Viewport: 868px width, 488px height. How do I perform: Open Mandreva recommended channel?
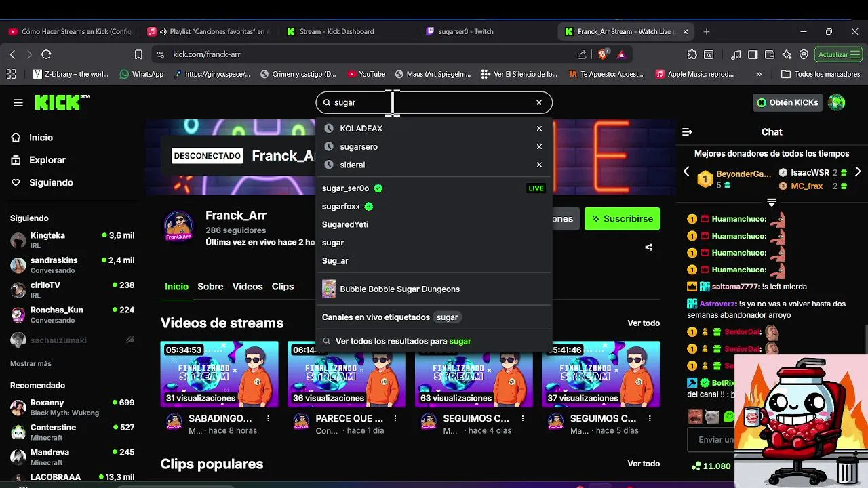tap(72, 457)
